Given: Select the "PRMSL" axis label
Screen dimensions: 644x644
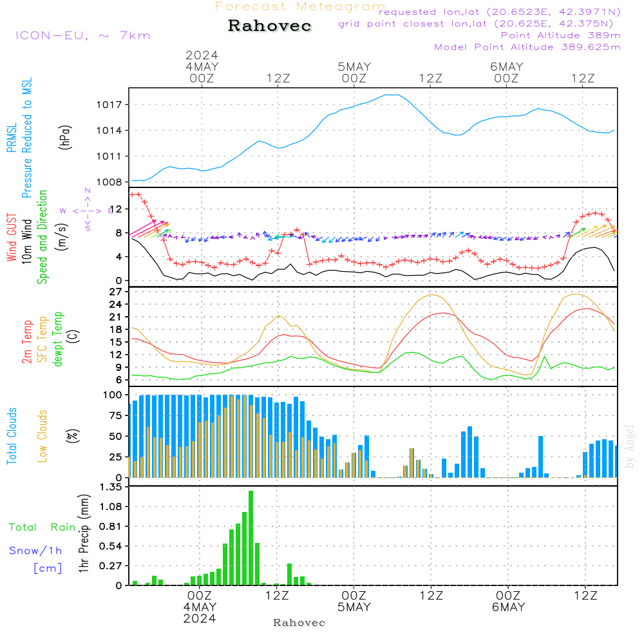Looking at the screenshot, I should [12, 138].
